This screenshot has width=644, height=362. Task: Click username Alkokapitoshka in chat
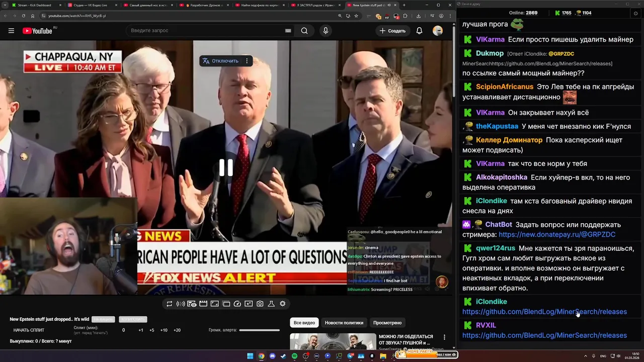[x=502, y=177]
